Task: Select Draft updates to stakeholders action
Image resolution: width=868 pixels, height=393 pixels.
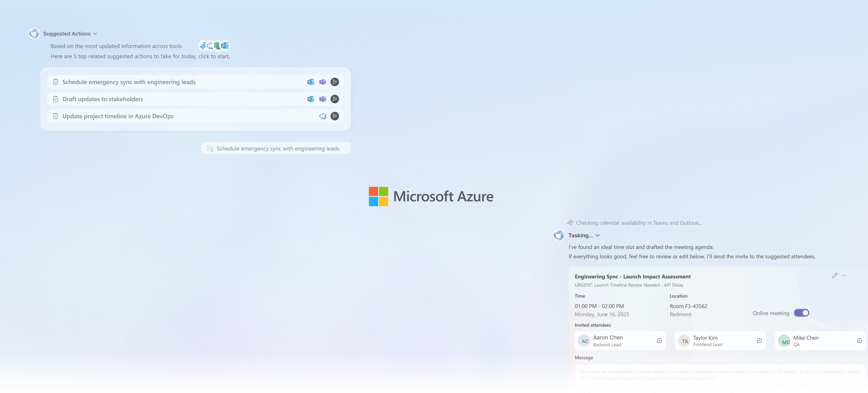Action: click(103, 99)
